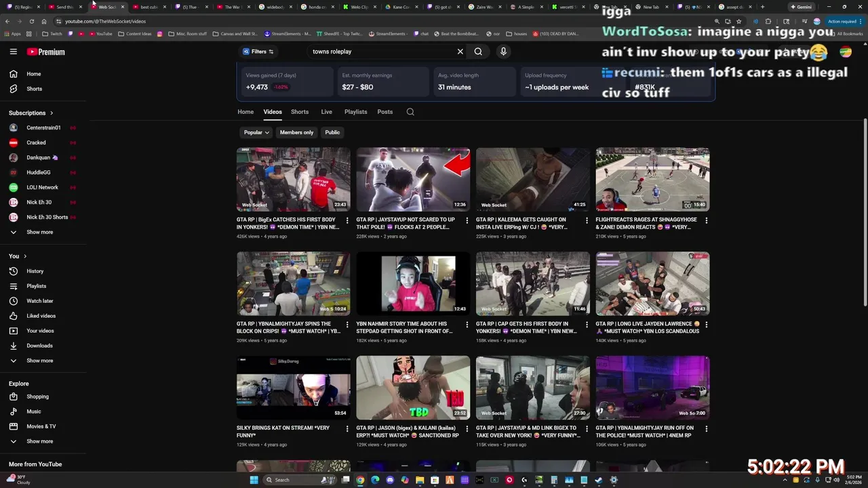The height and width of the screenshot is (488, 868).
Task: Open the Centerstrain01 subscription
Action: pos(43,127)
